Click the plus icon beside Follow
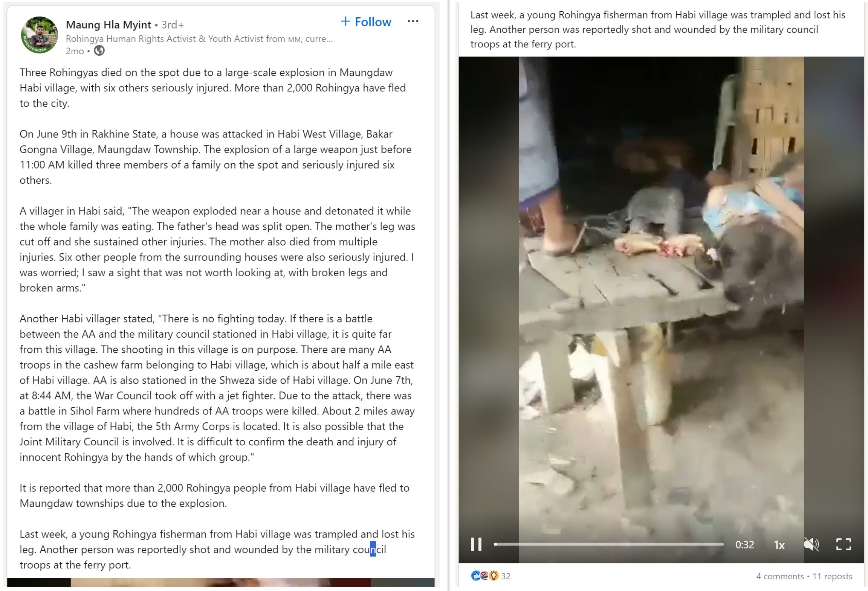This screenshot has height=591, width=868. coord(345,21)
